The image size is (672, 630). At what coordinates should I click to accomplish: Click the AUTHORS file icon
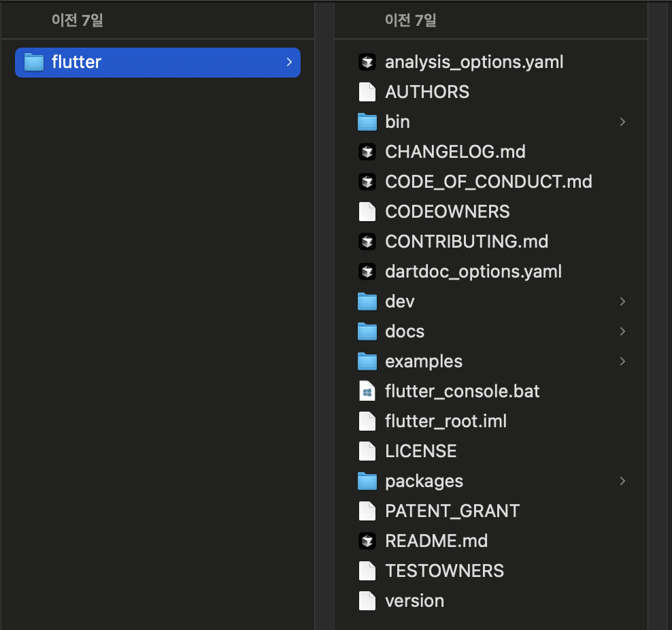coord(367,92)
